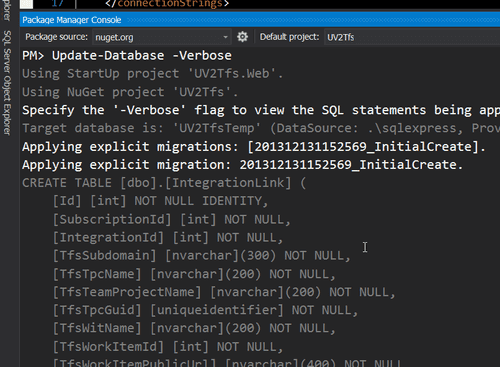
Task: Click the "Using NuGet project 'UV2Tfs'" line
Action: [x=130, y=92]
